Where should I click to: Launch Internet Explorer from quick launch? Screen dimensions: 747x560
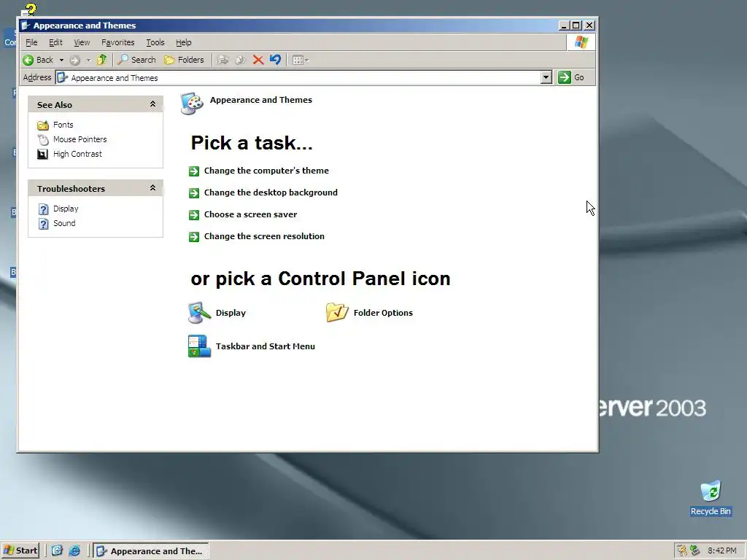pos(74,551)
